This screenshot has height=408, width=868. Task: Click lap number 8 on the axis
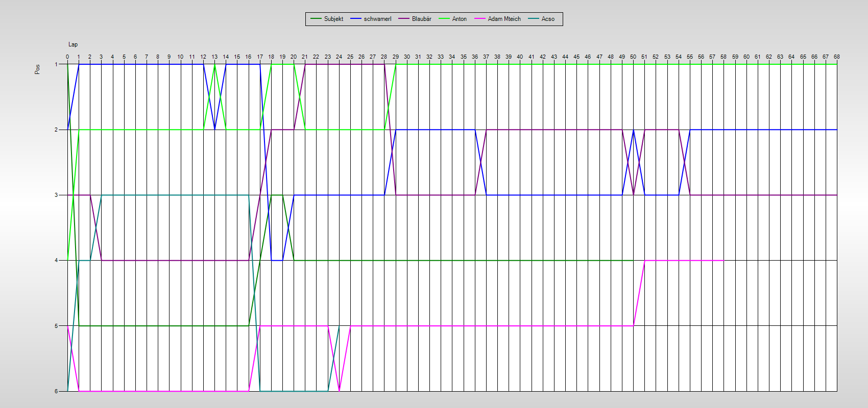pos(158,57)
